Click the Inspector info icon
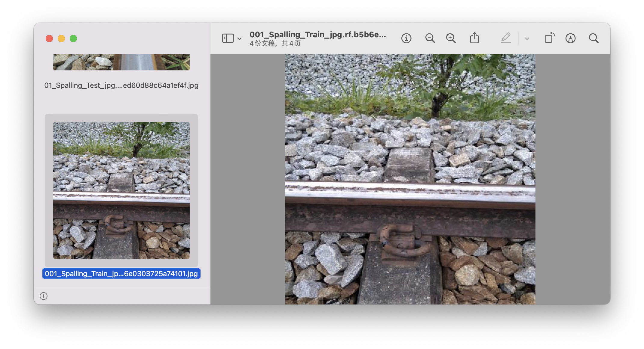 [x=406, y=38]
